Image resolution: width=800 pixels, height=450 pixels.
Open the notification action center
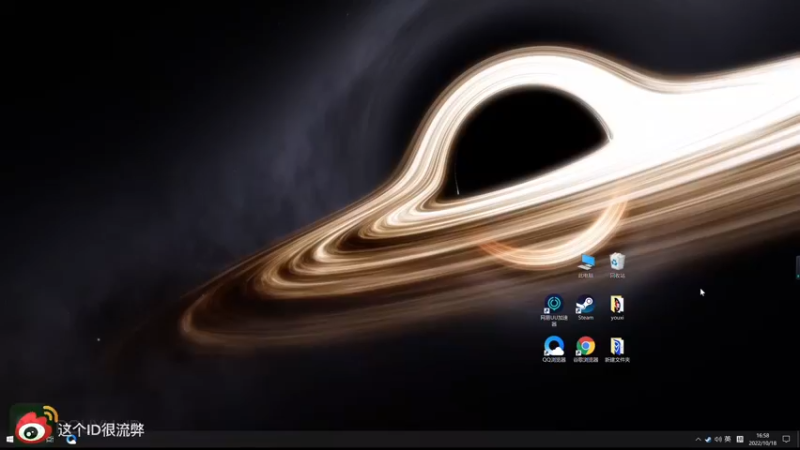coord(786,439)
